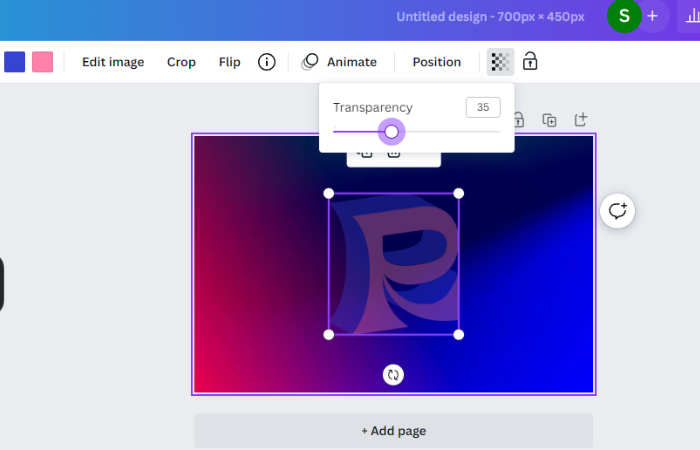
Task: Open the insights chart icon
Action: (x=691, y=17)
